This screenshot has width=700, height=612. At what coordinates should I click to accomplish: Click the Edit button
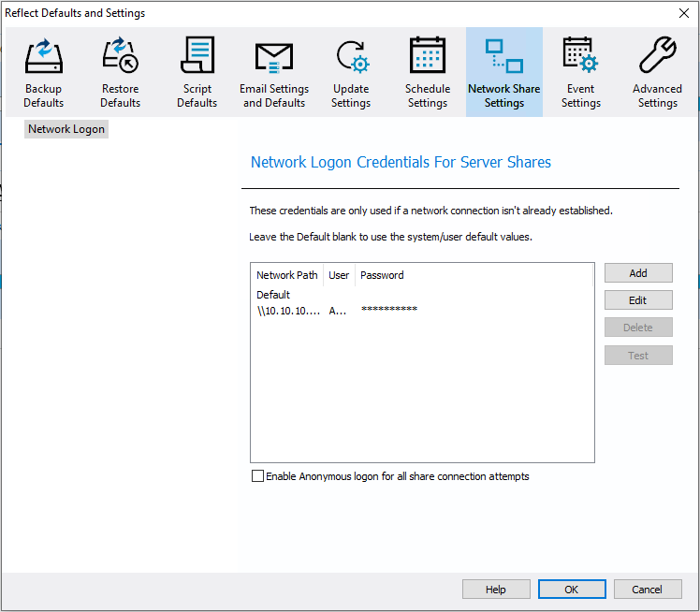(x=638, y=300)
